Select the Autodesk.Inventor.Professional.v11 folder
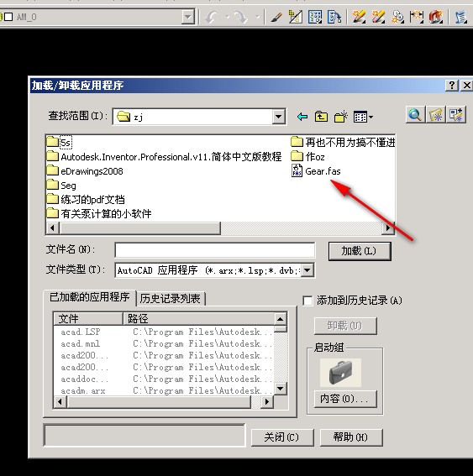Screen dimensions: 473x476 pos(164,157)
